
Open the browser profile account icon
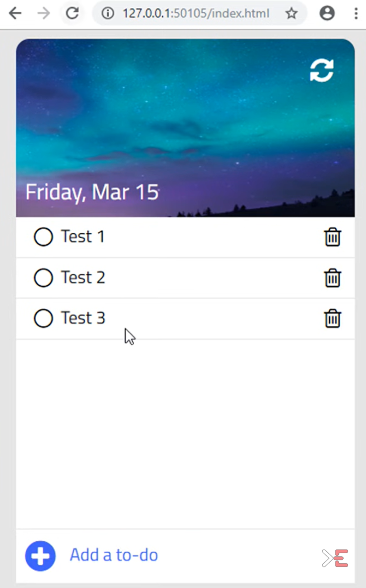[x=327, y=13]
